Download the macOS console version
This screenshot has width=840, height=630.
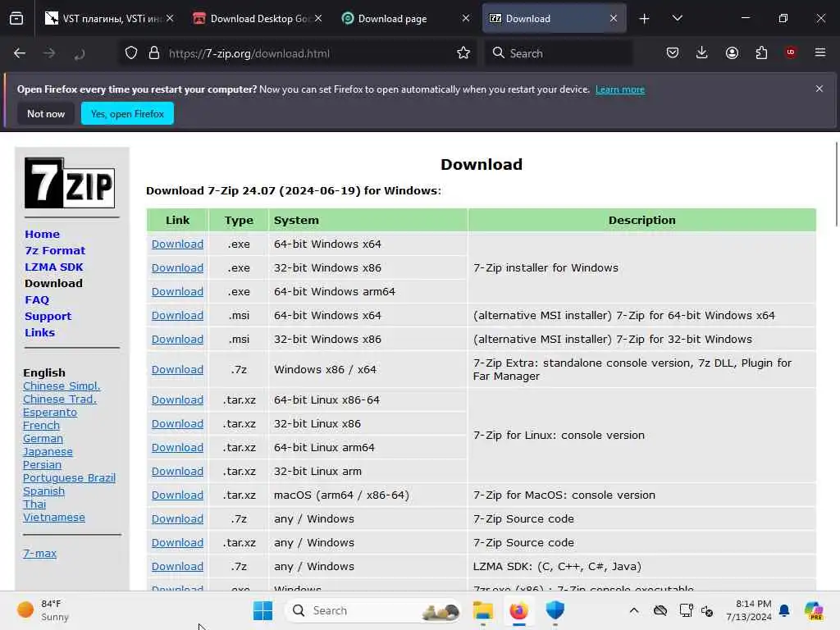click(177, 495)
